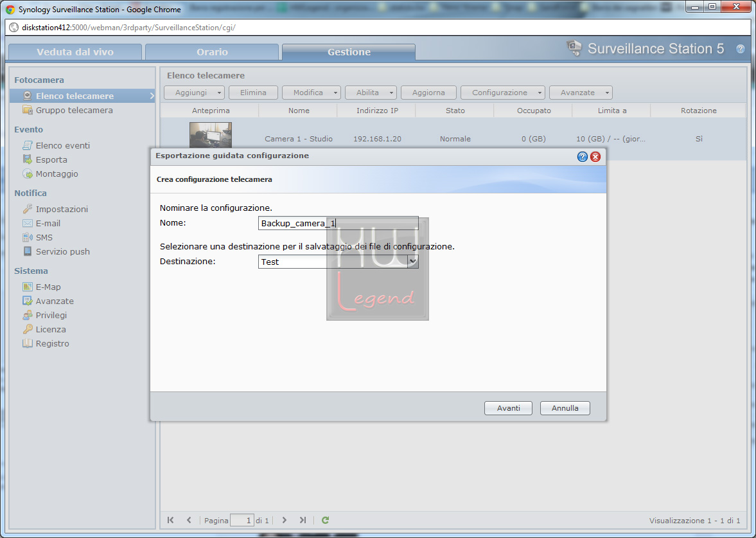Sort by the Occupato column header
This screenshot has height=538, width=756.
534,111
